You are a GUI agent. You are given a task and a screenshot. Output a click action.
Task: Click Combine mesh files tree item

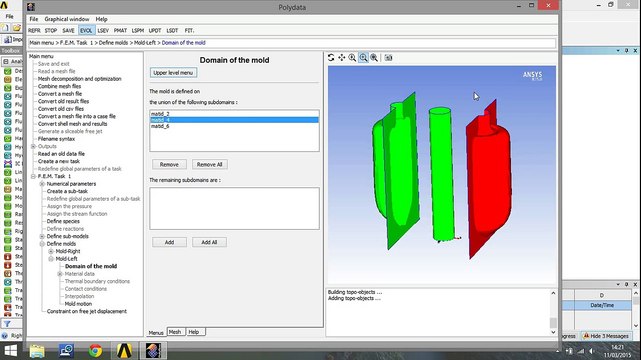click(x=59, y=86)
